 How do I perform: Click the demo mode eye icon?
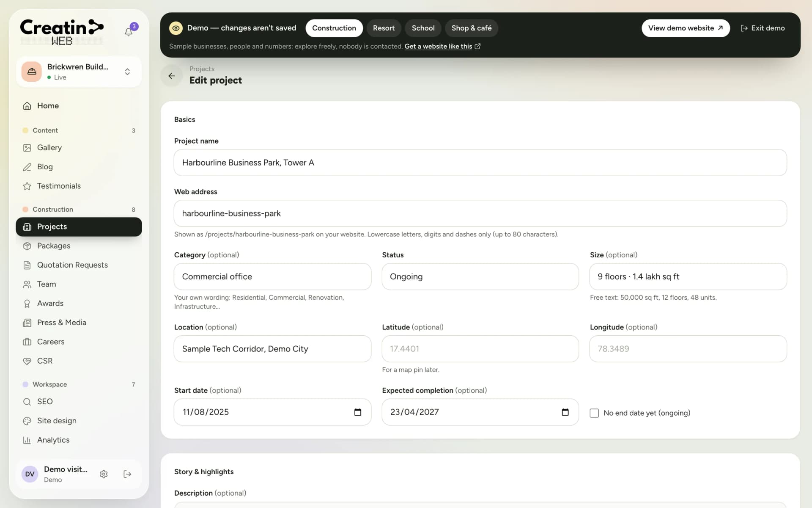click(176, 28)
